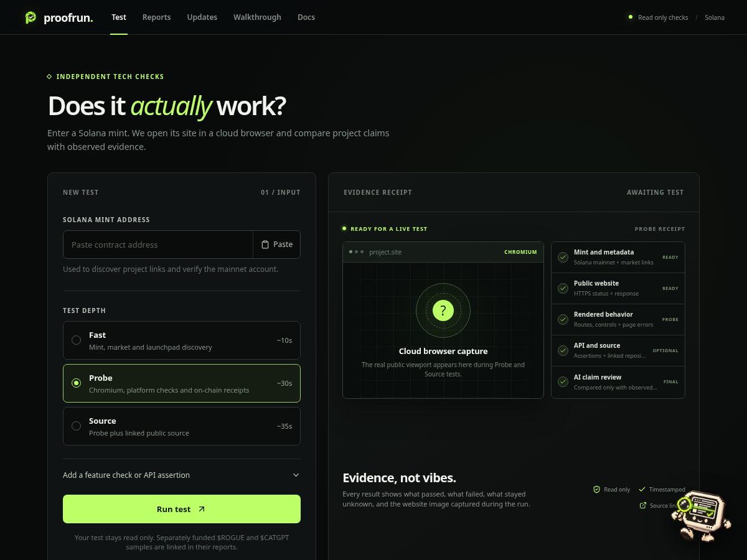Click the AI claim review row
Viewport: 747px width, 560px height.
(x=618, y=382)
